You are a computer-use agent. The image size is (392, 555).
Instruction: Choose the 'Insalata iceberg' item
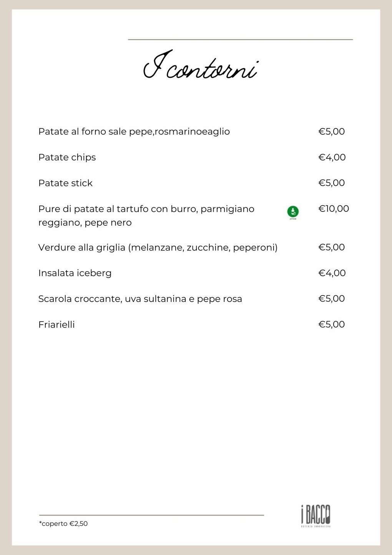75,273
